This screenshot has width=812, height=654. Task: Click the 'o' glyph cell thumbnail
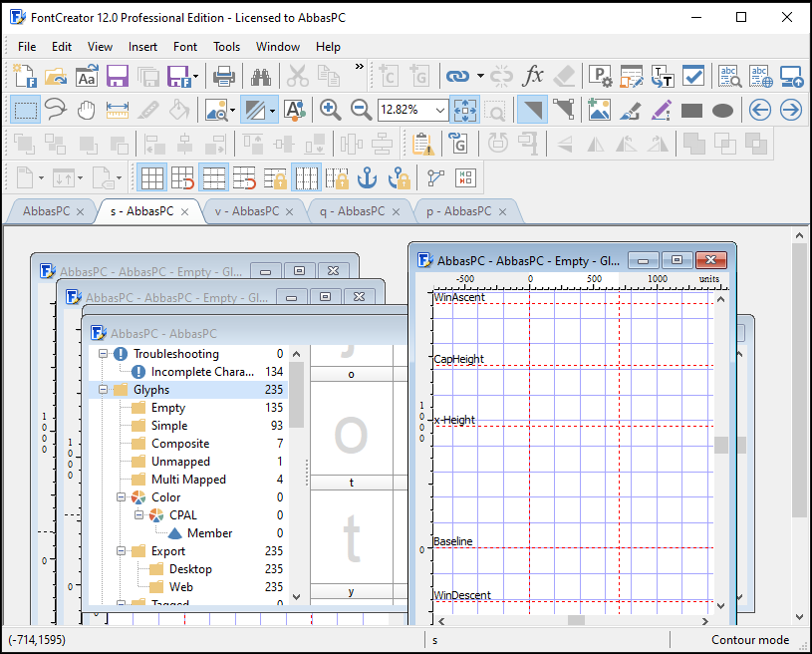coord(351,428)
